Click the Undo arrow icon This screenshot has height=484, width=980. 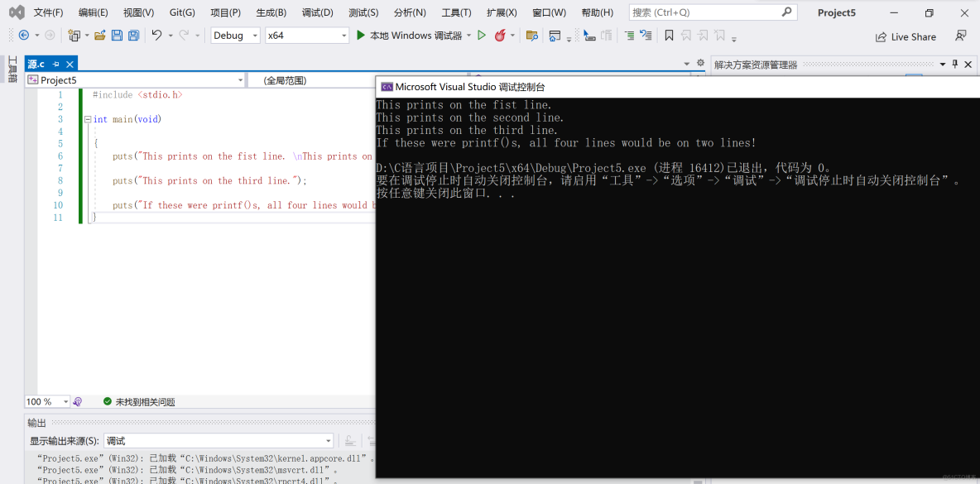pos(157,36)
